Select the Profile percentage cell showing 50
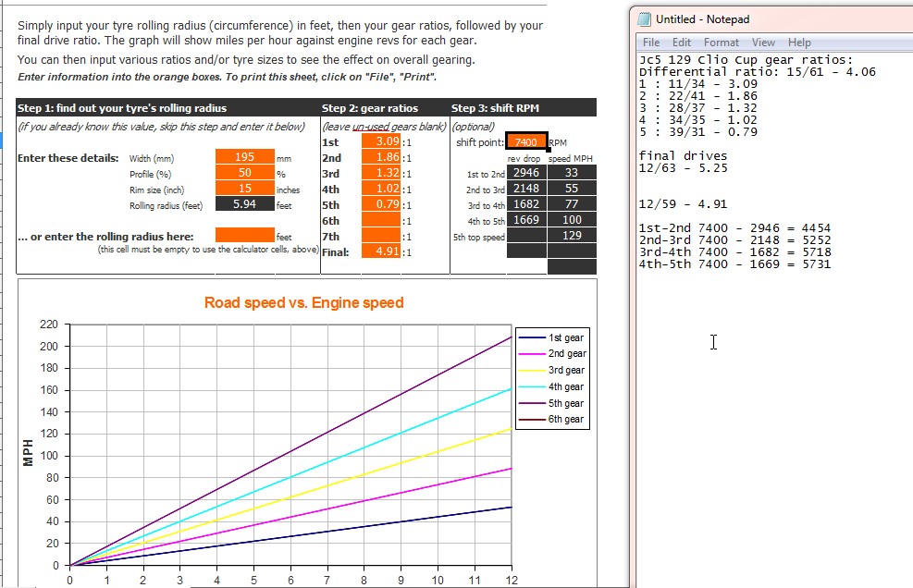The width and height of the screenshot is (913, 588). click(244, 174)
